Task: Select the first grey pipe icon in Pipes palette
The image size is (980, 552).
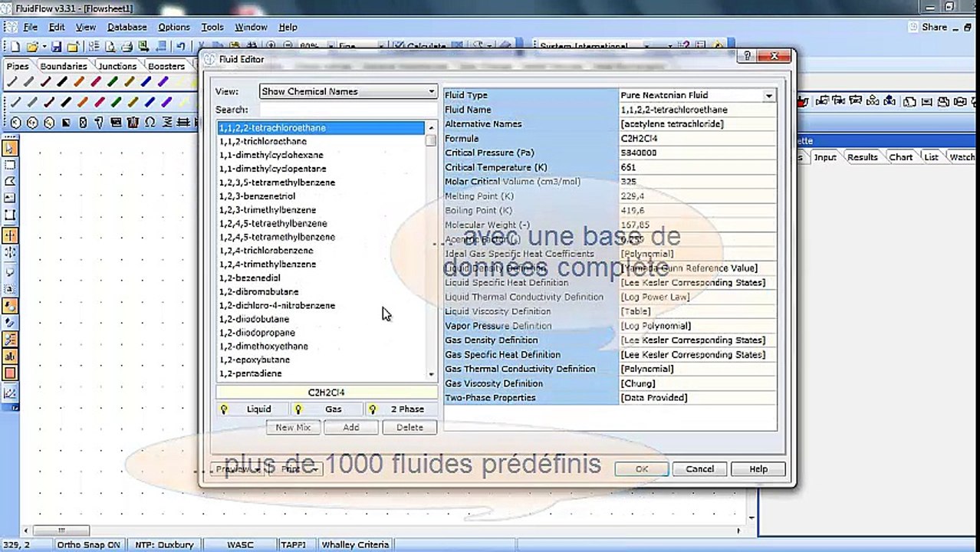Action: [x=12, y=82]
